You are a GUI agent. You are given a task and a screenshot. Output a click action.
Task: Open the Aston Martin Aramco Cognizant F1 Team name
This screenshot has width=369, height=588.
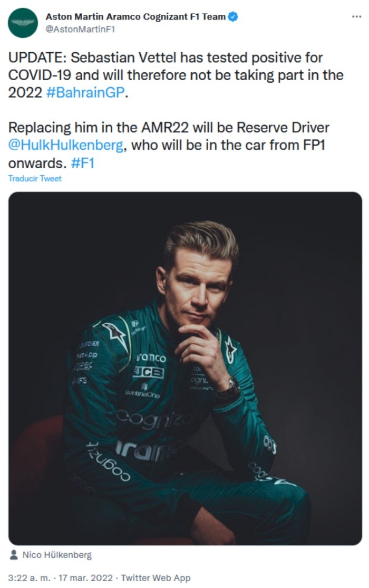pyautogui.click(x=135, y=17)
